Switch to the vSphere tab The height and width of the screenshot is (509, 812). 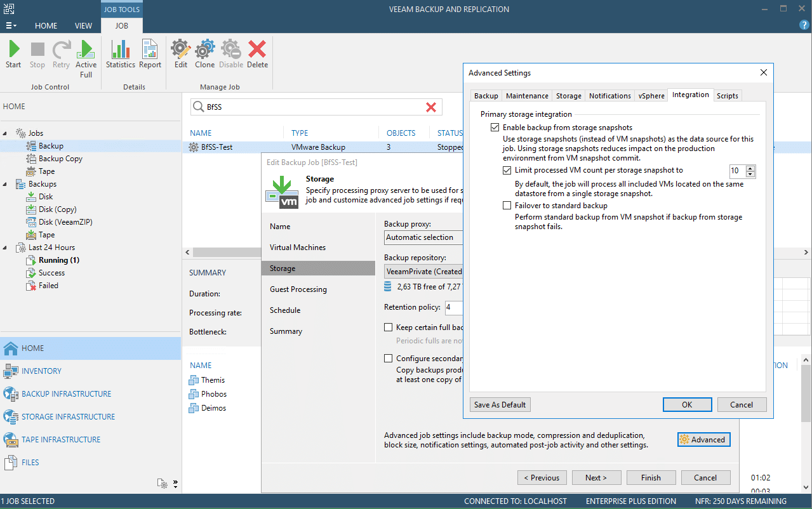650,95
